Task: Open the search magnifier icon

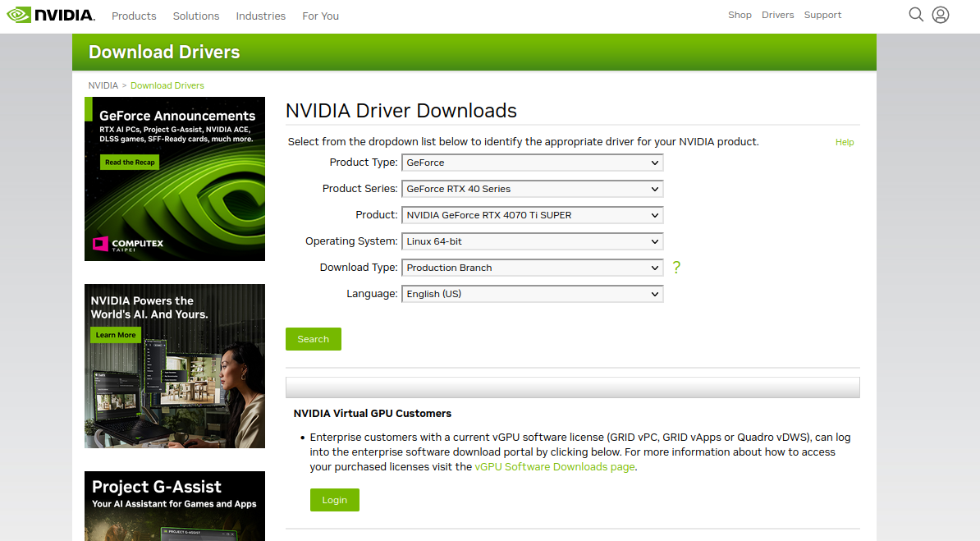Action: coord(916,15)
